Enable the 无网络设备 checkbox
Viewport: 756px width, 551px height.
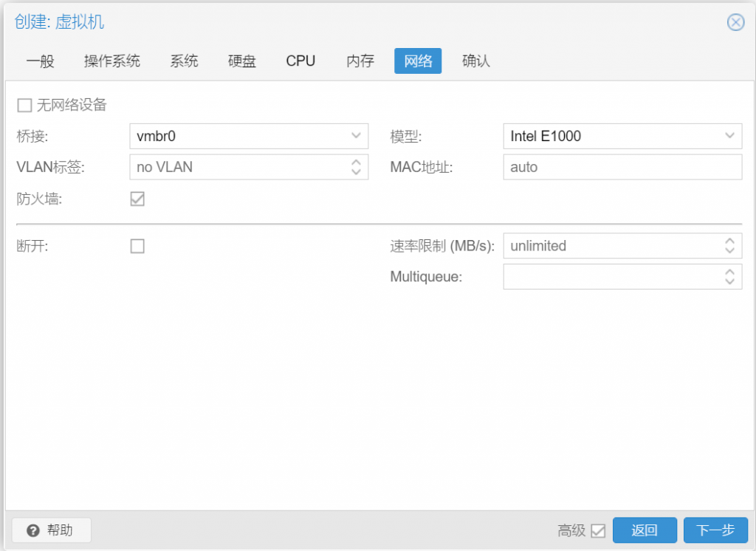click(23, 105)
